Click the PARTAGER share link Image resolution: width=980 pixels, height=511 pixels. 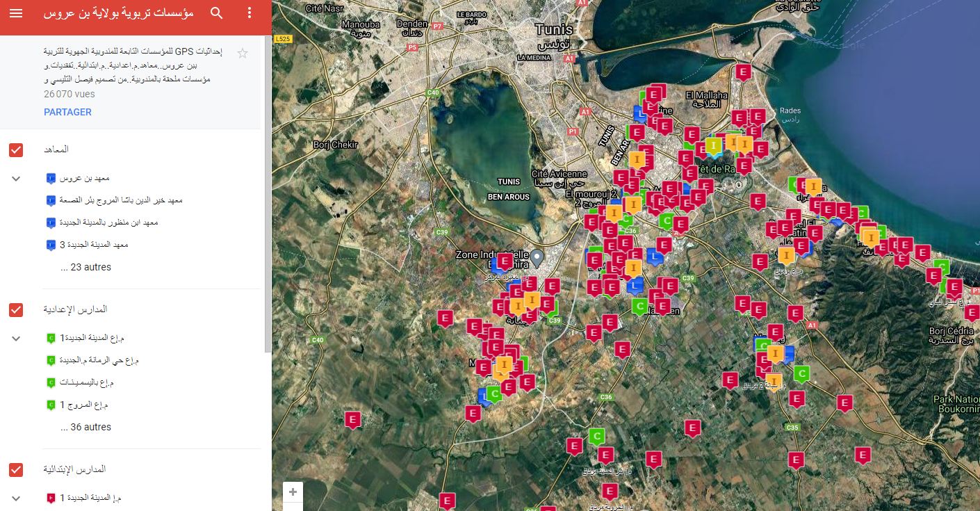(67, 112)
